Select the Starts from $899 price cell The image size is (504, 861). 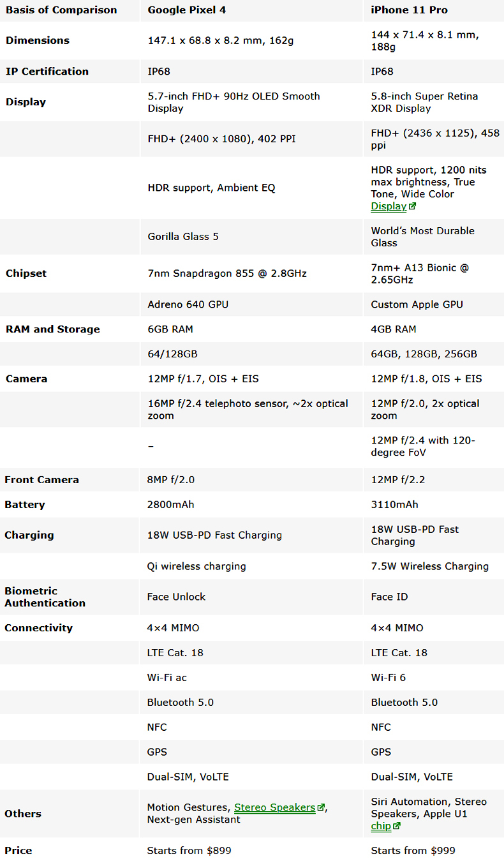(189, 850)
